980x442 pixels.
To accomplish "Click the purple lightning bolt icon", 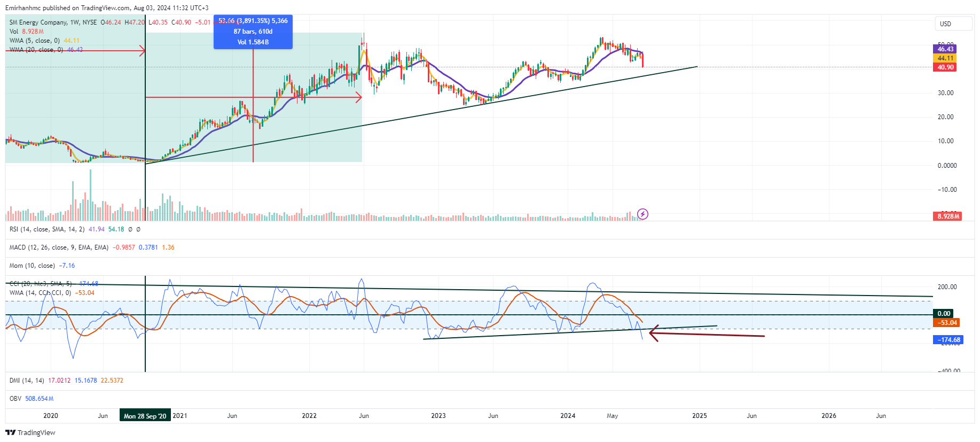I will [643, 214].
